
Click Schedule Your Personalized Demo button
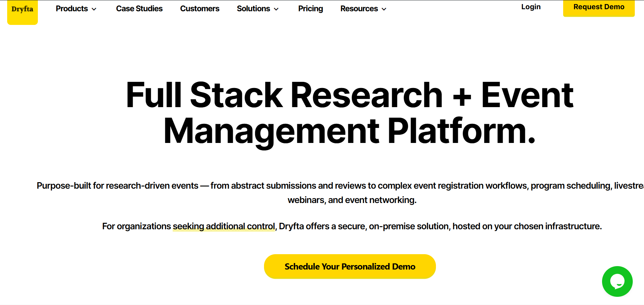click(350, 266)
